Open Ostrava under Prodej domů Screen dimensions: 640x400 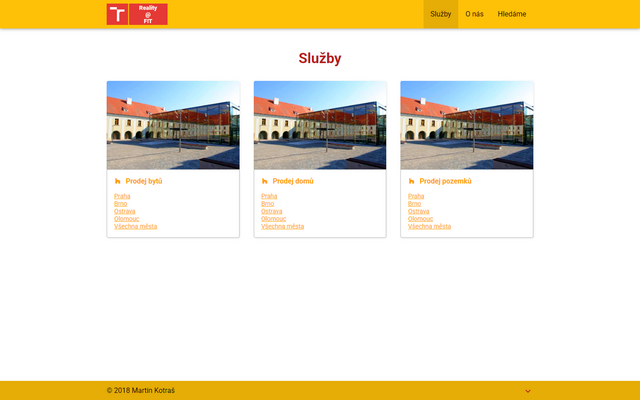click(x=271, y=211)
